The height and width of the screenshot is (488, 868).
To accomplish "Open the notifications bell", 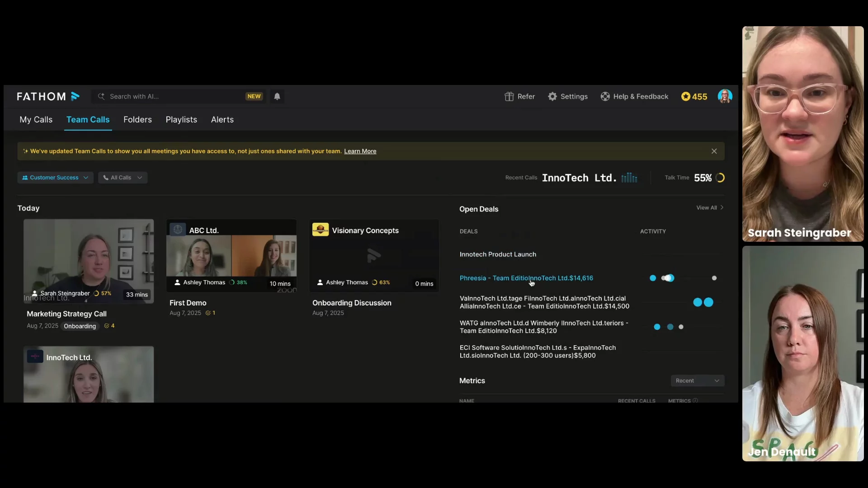I will [277, 96].
